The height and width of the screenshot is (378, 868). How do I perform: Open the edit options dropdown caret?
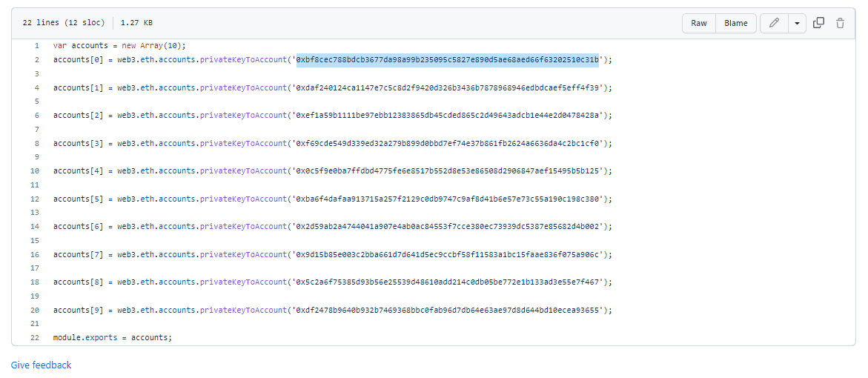797,23
